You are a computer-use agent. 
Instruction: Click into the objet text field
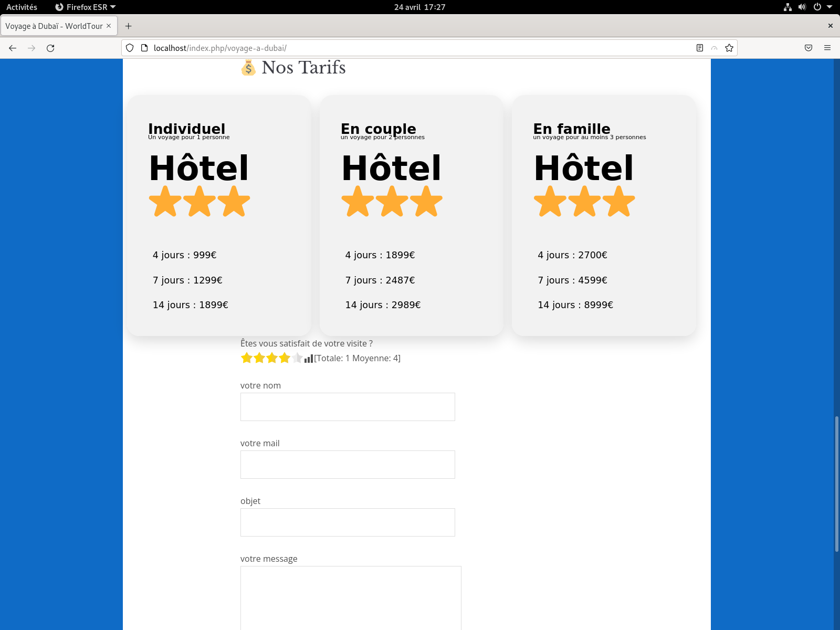(x=348, y=522)
